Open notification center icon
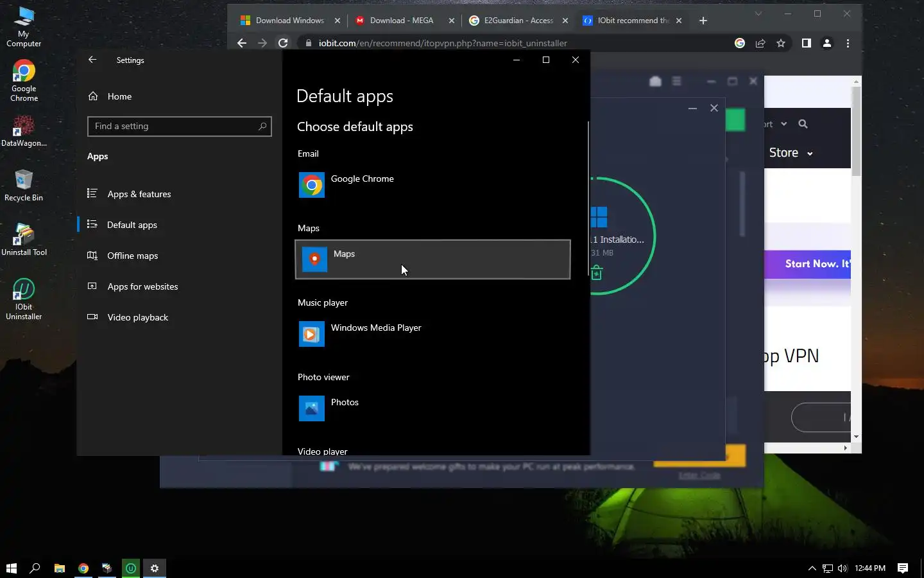Viewport: 924px width, 578px height. tap(903, 568)
